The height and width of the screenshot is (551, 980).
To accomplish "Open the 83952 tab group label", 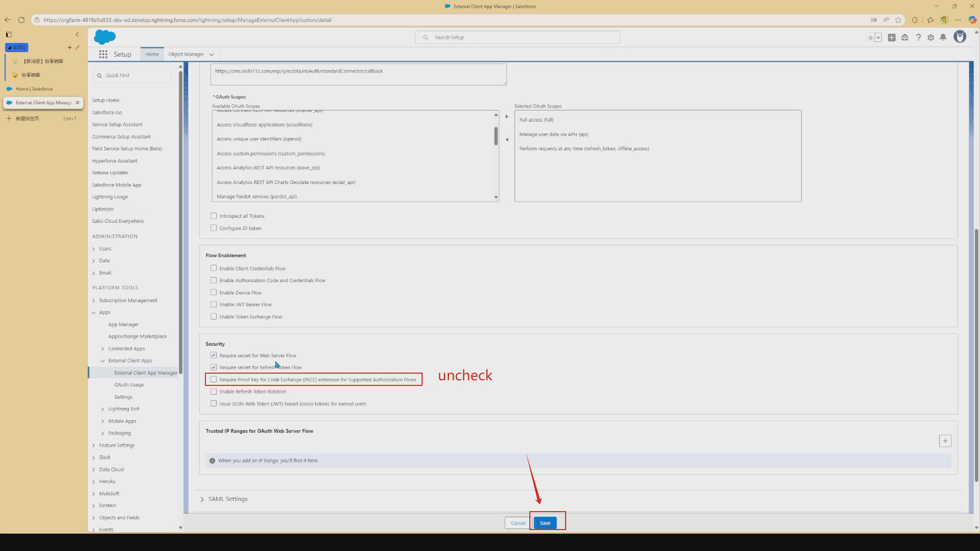I will pos(17,48).
